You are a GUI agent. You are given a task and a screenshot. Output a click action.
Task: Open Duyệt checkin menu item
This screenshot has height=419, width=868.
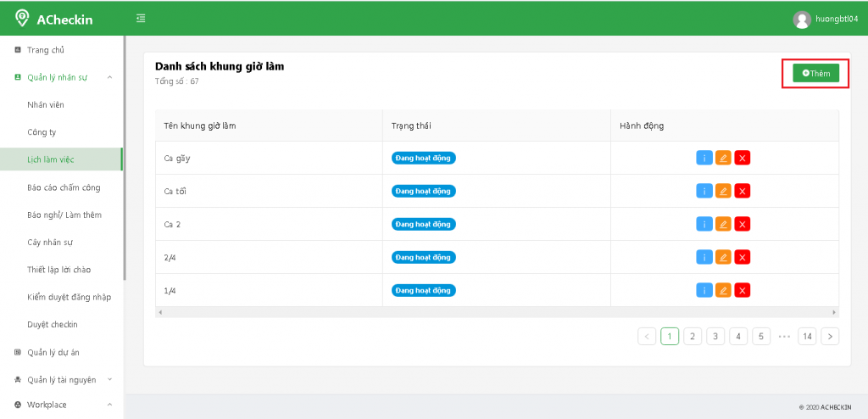click(x=53, y=324)
